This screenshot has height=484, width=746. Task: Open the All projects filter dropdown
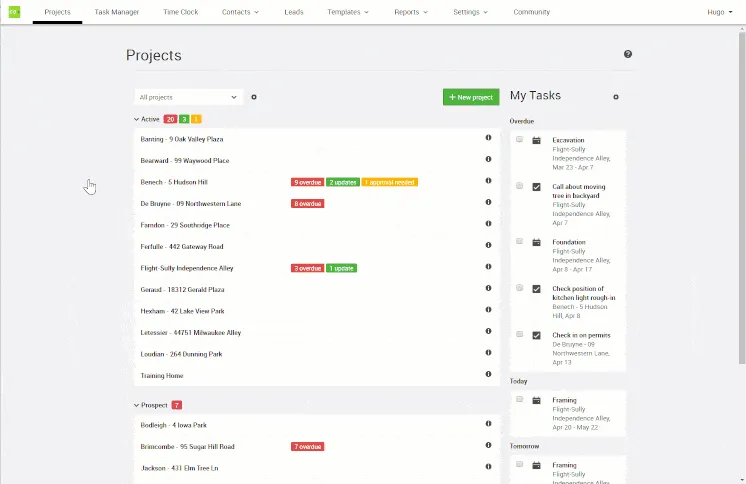[189, 97]
